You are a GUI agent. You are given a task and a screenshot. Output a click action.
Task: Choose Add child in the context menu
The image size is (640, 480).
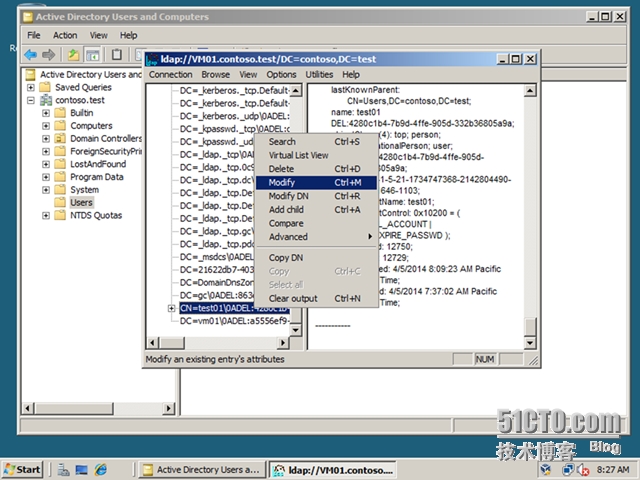(316, 210)
